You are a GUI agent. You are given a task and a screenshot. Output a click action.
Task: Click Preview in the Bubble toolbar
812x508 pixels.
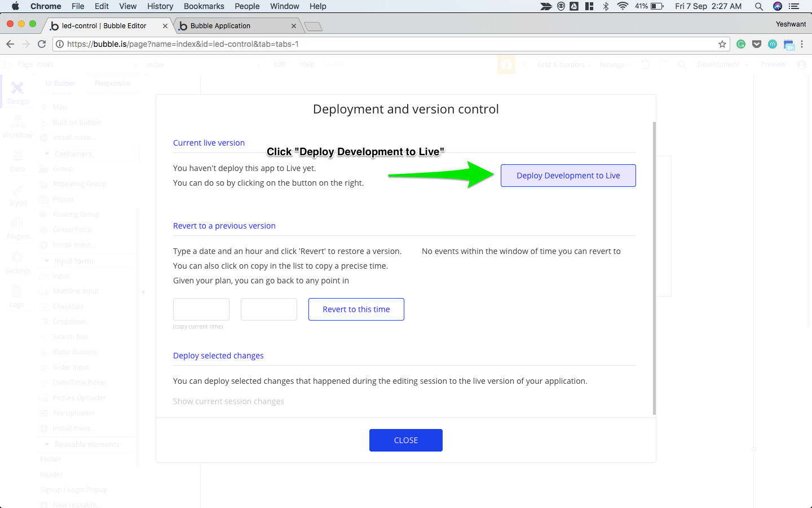click(x=773, y=64)
